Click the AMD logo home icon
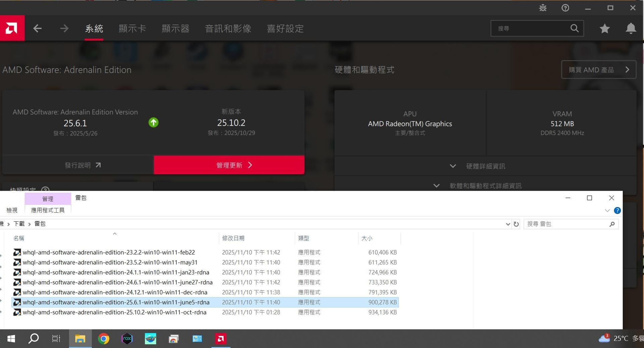Image resolution: width=644 pixels, height=348 pixels. click(12, 28)
